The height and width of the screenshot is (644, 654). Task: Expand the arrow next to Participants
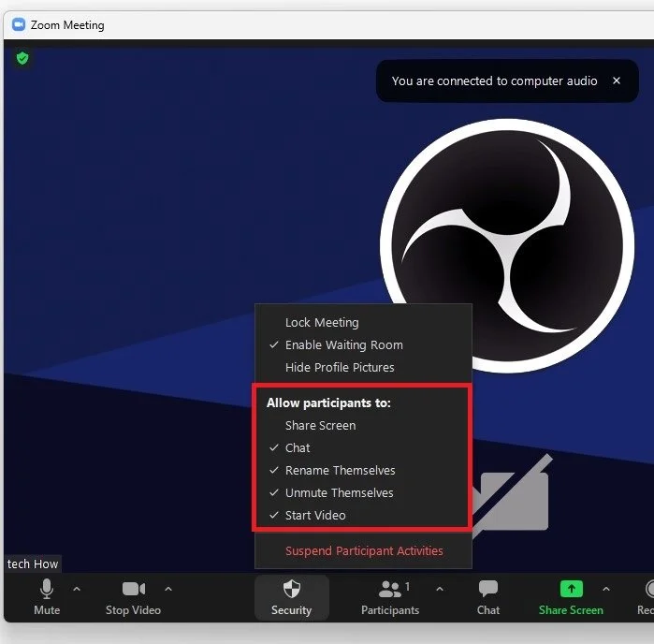[440, 589]
